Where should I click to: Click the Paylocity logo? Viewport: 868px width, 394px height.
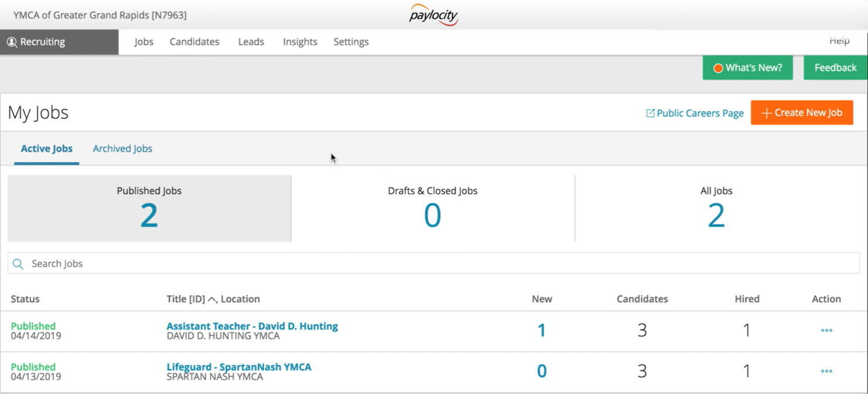pos(433,14)
